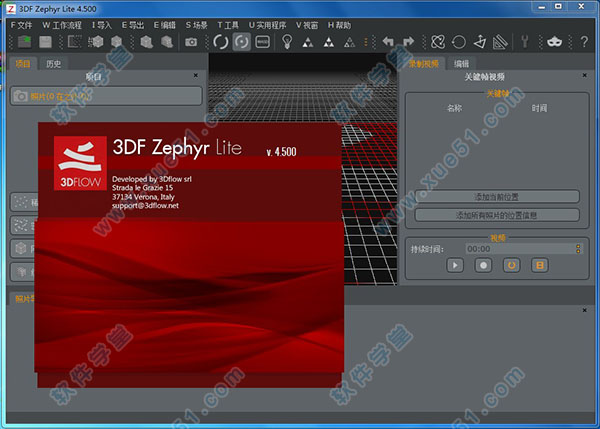Switch to the 项目 tab
600x429 pixels.
[x=23, y=64]
